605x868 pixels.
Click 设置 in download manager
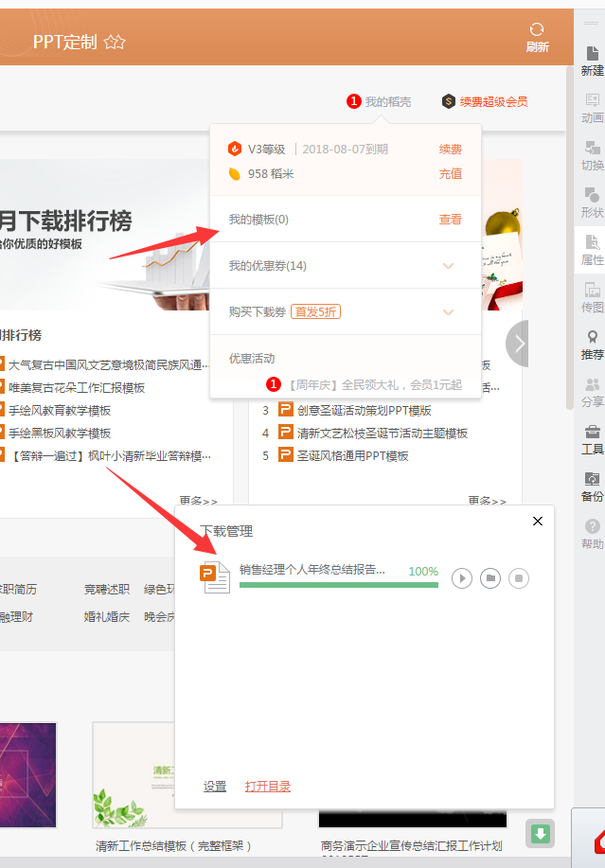[x=215, y=786]
